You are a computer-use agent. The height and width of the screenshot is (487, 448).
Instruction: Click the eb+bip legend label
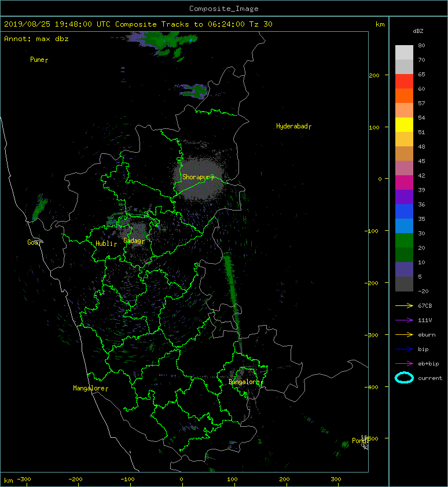[428, 364]
